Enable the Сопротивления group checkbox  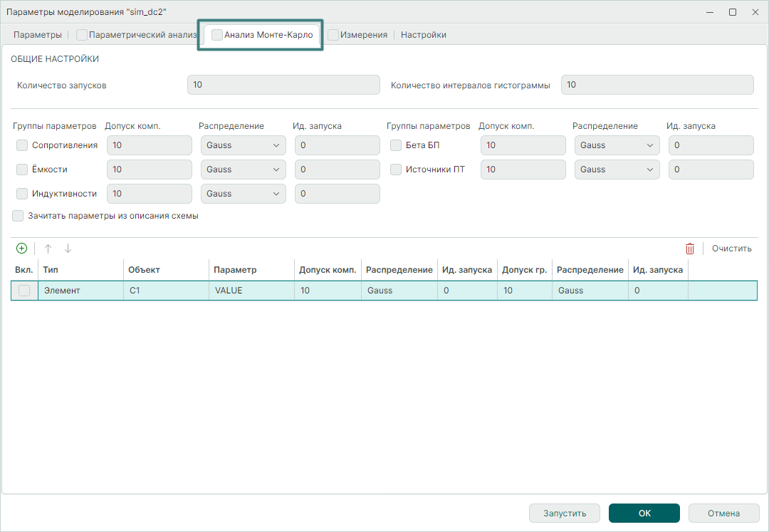click(x=22, y=145)
